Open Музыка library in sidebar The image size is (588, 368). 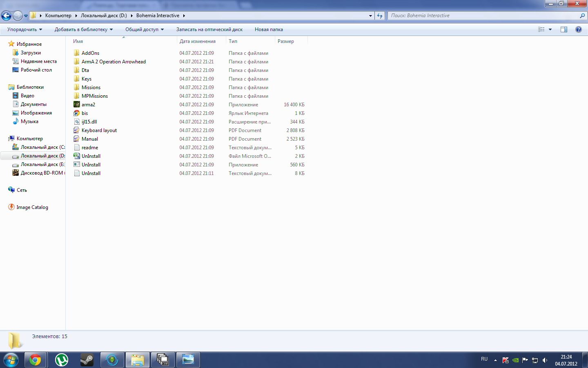point(29,121)
